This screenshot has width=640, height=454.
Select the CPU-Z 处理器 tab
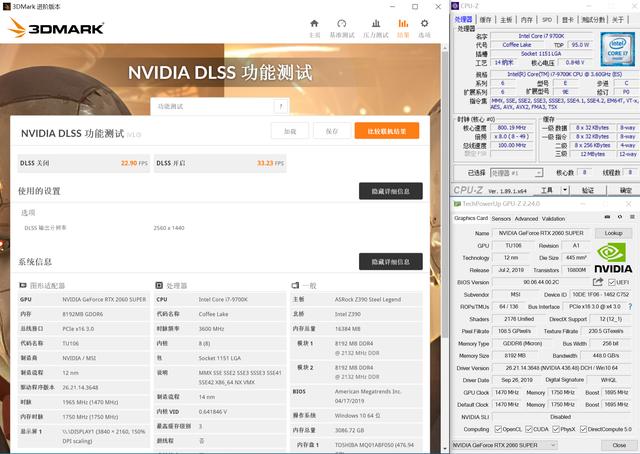coord(464,19)
